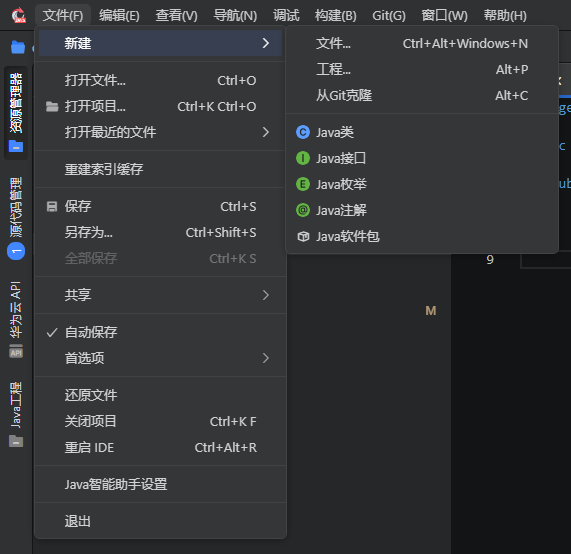Viewport: 571px width, 554px height.
Task: Expand the 新建 submenu
Action: click(x=161, y=43)
